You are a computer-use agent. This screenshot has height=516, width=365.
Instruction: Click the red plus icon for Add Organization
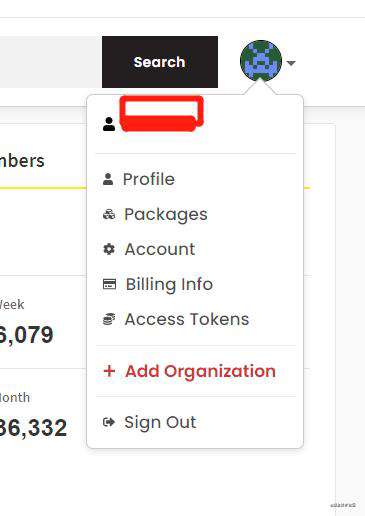tap(109, 371)
